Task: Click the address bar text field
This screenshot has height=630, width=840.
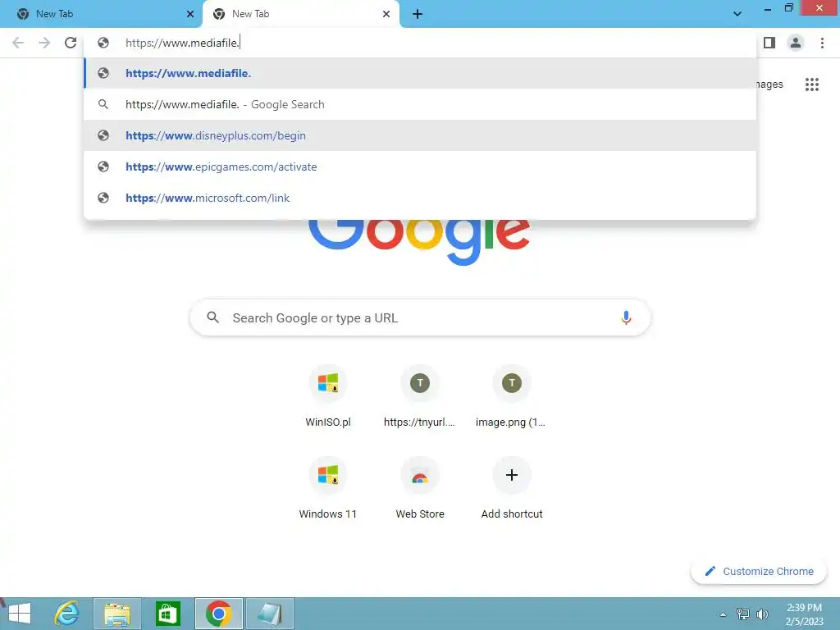Action: [421, 43]
